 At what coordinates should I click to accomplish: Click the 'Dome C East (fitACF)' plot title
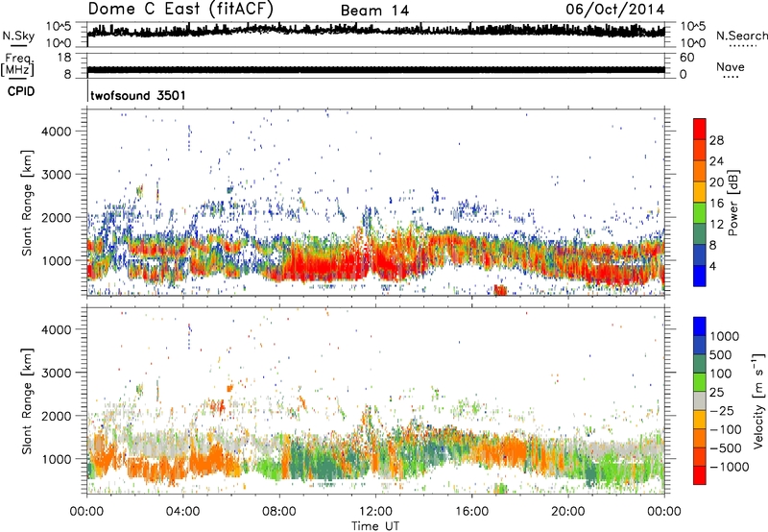click(180, 10)
